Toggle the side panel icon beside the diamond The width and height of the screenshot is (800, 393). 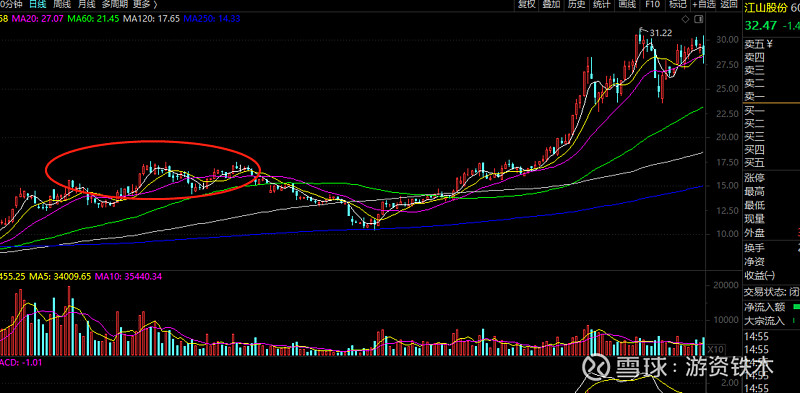click(x=698, y=19)
